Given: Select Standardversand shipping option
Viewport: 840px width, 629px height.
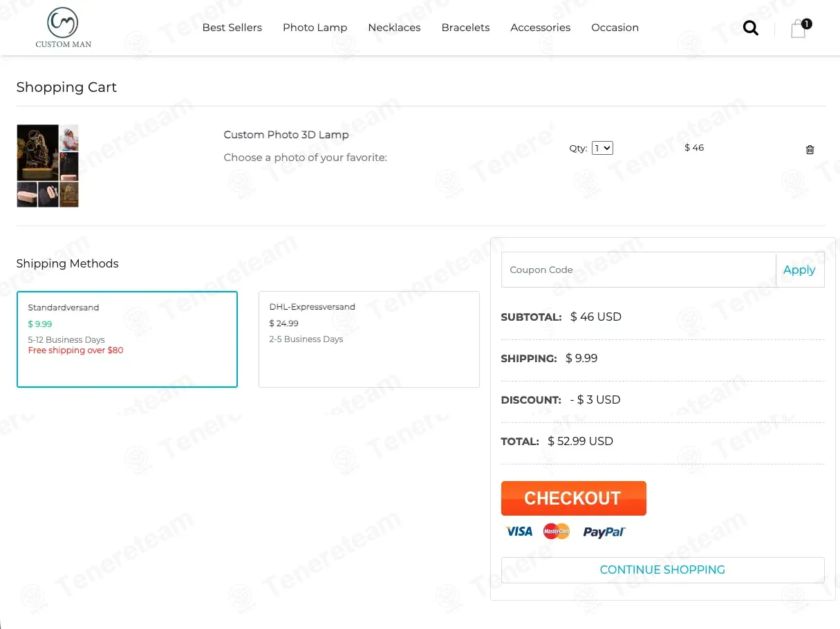Looking at the screenshot, I should [127, 339].
